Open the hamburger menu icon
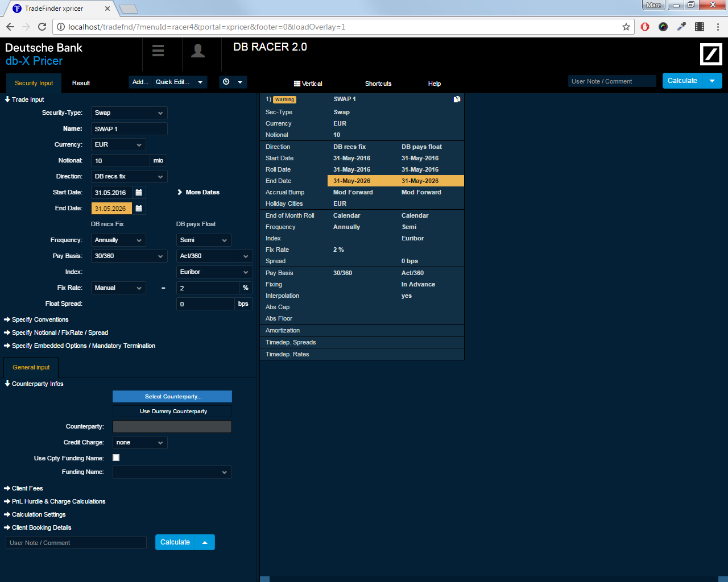 pos(158,51)
